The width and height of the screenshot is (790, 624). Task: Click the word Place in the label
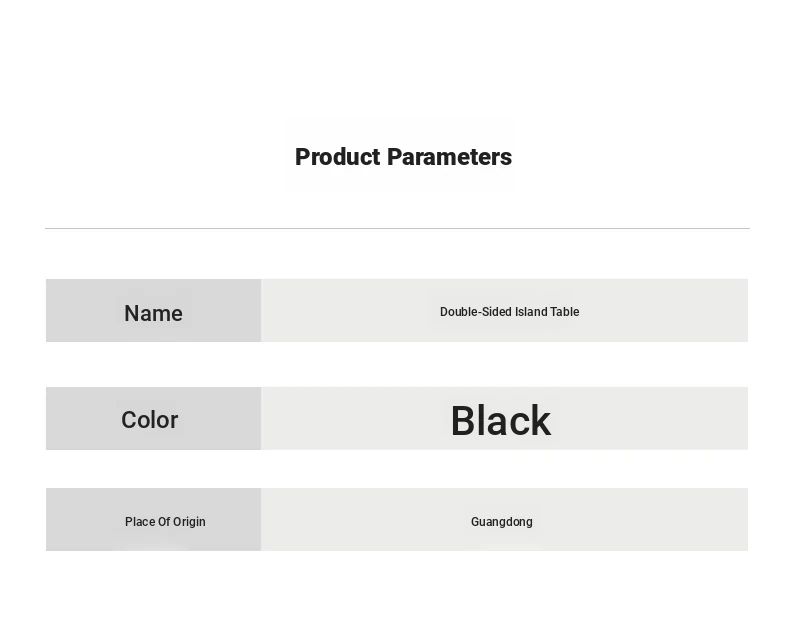tap(140, 522)
